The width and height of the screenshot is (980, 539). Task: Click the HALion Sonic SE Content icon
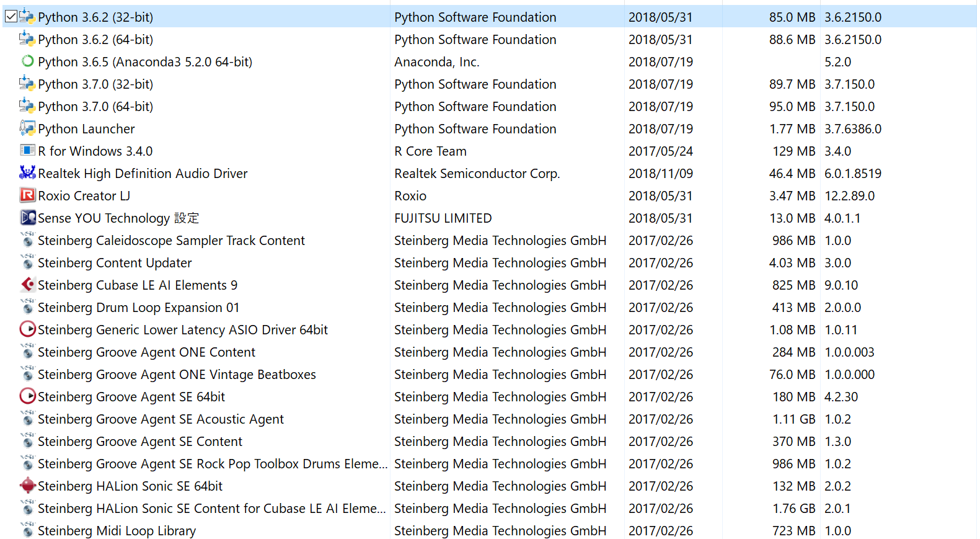[27, 508]
